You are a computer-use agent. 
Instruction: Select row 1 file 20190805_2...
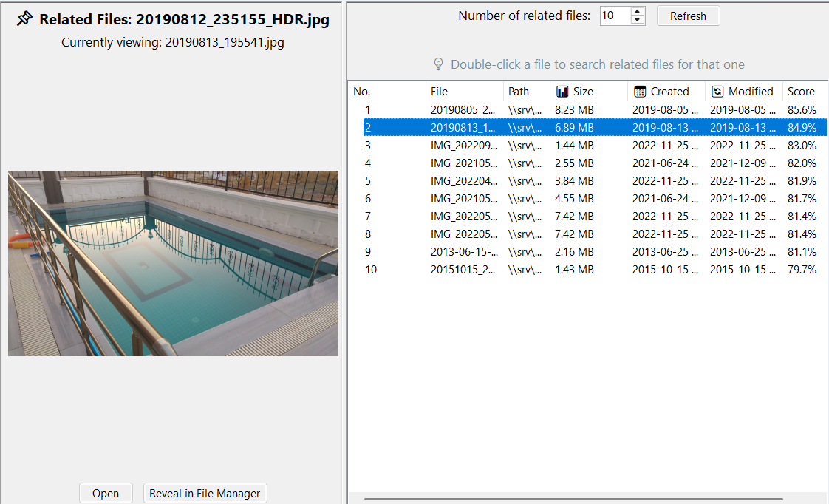(x=594, y=110)
